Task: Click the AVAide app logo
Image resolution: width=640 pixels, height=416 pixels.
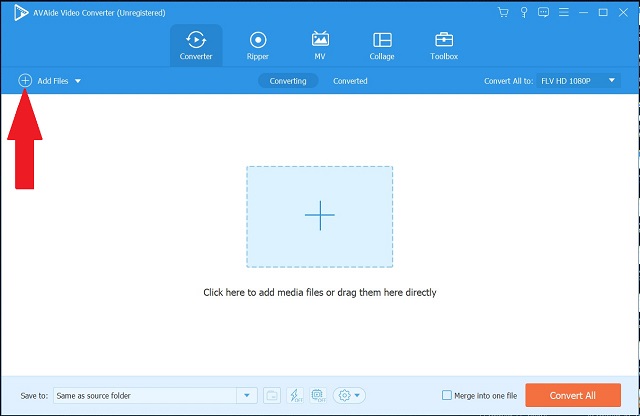Action: pyautogui.click(x=20, y=13)
